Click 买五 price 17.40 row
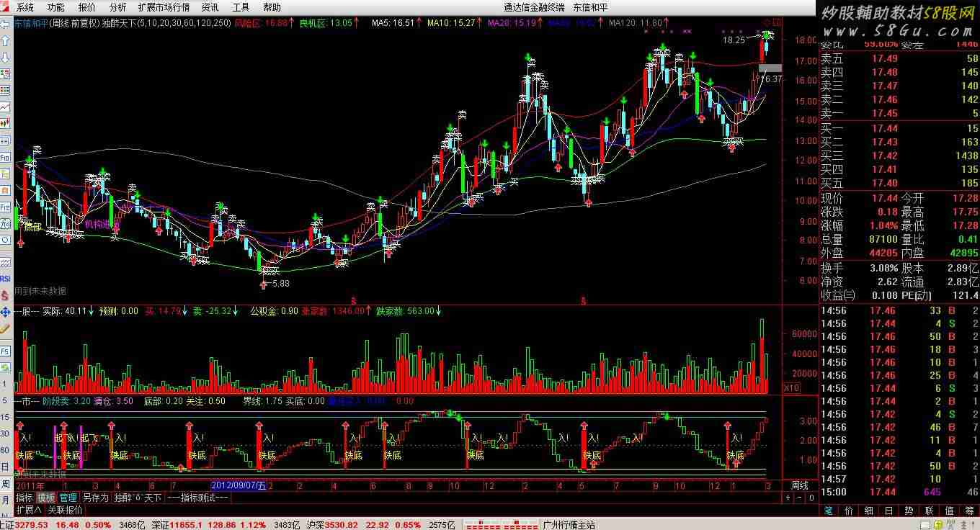 pos(899,183)
